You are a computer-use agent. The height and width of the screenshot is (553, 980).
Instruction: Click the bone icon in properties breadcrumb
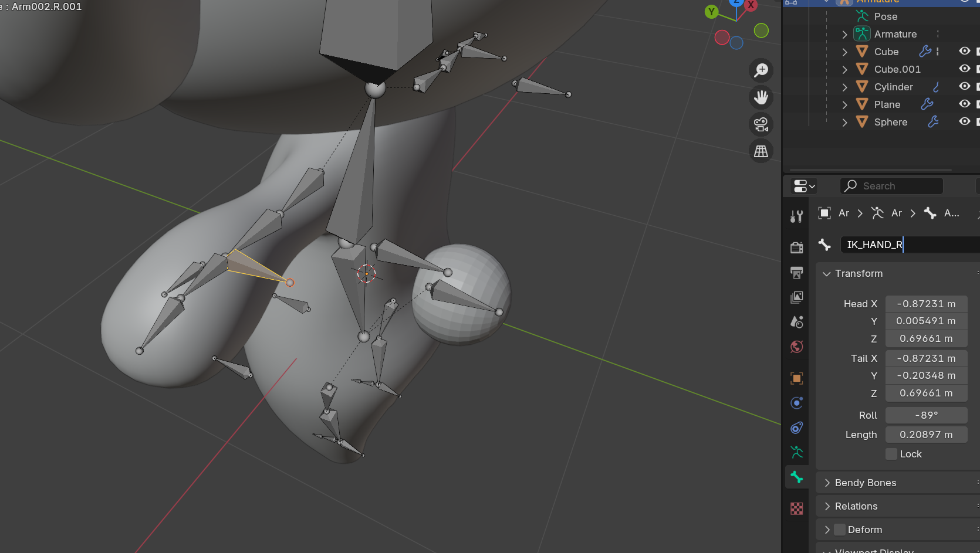(x=930, y=213)
